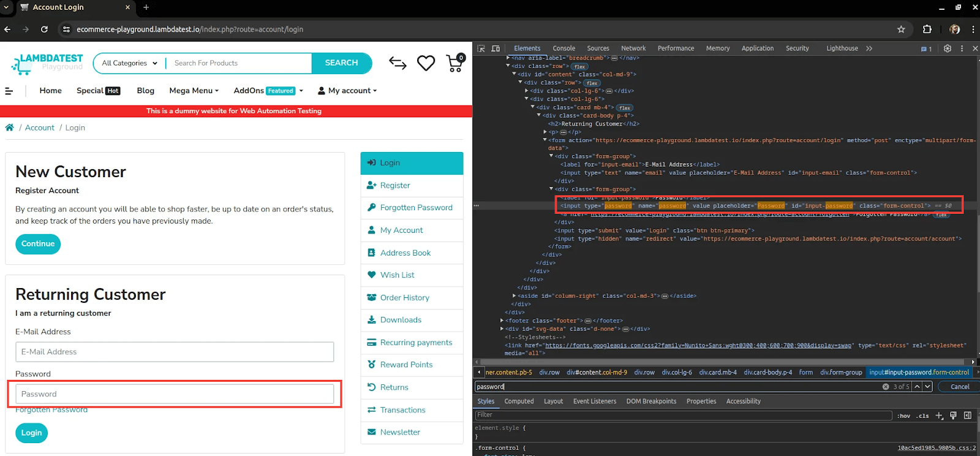980x456 pixels.
Task: Focus the Styles Filter field
Action: point(683,415)
